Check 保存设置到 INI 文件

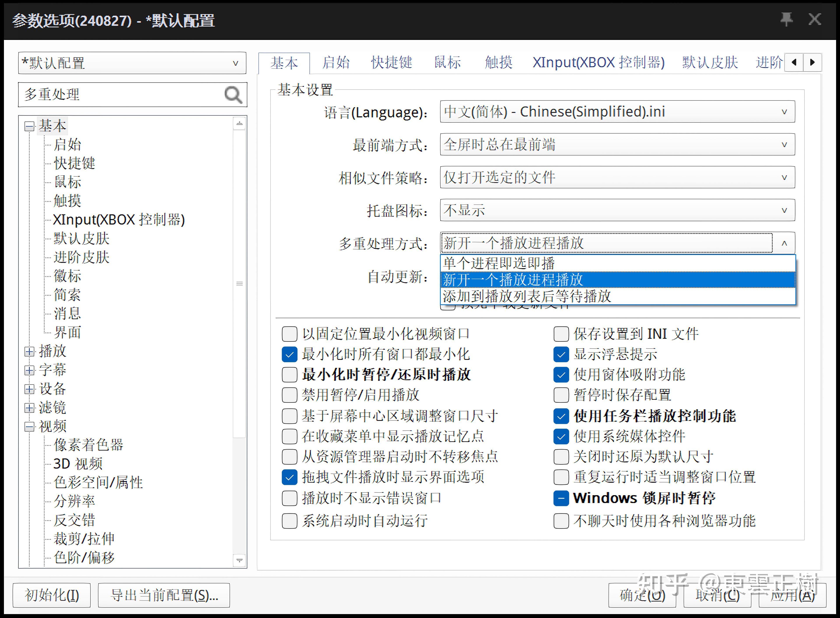(561, 334)
